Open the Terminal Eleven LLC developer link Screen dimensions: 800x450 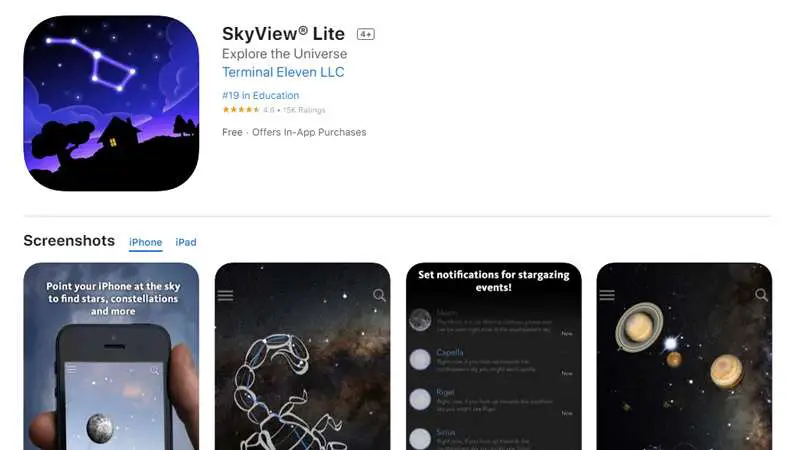(283, 72)
